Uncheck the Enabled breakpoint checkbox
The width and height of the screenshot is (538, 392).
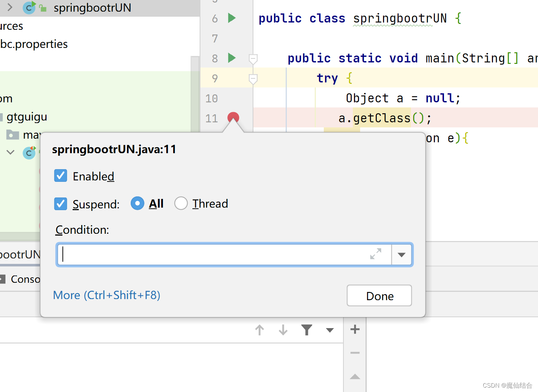61,176
